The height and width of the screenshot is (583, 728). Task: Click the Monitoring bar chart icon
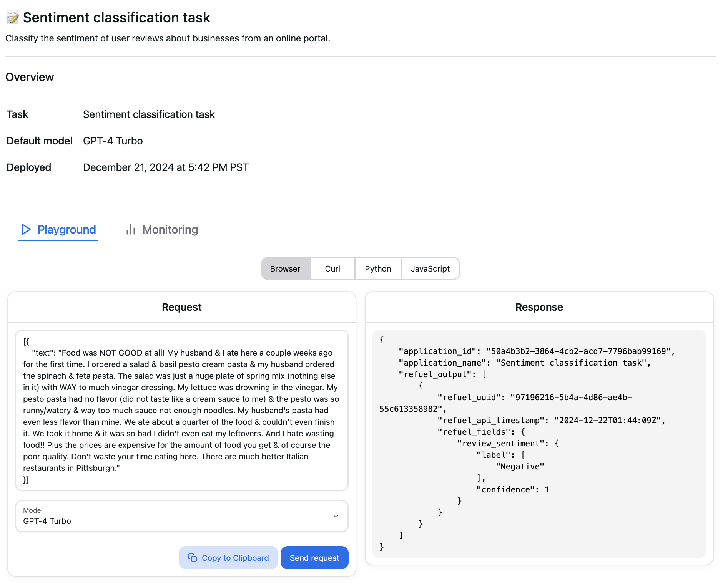[x=130, y=230]
